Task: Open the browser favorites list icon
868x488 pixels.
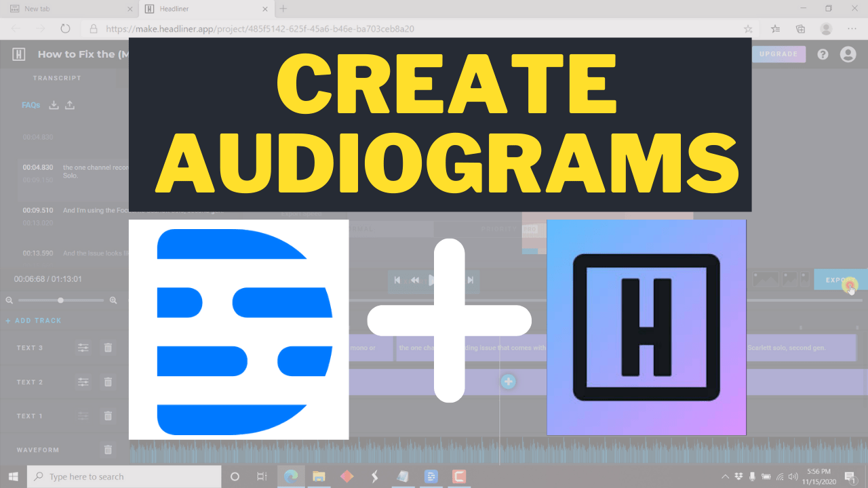Action: pyautogui.click(x=775, y=29)
